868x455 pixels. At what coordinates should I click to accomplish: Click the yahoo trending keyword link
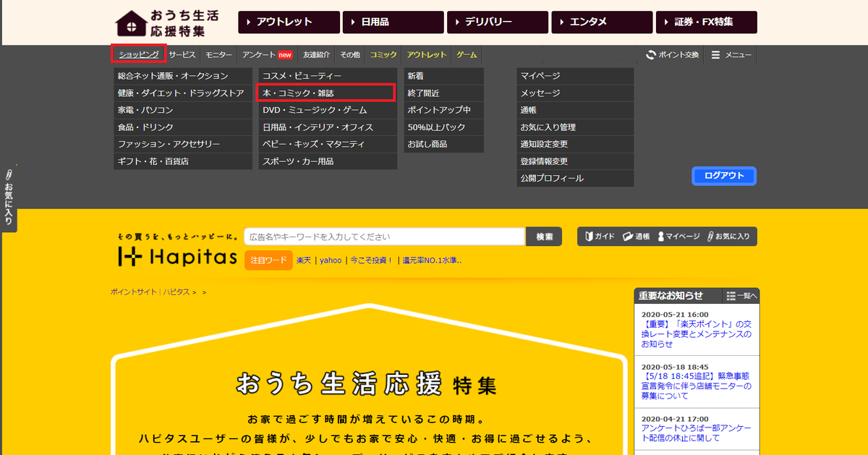click(x=331, y=260)
